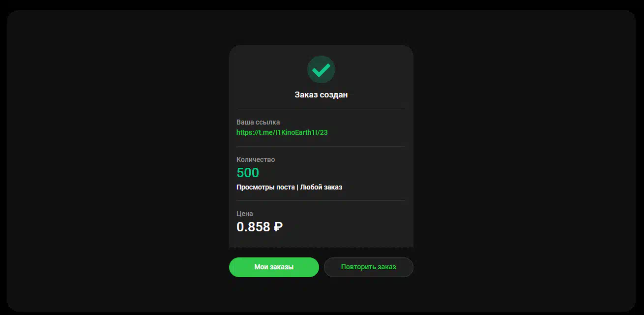The width and height of the screenshot is (644, 315).
Task: Click the 0.858 price amount
Action: point(253,227)
